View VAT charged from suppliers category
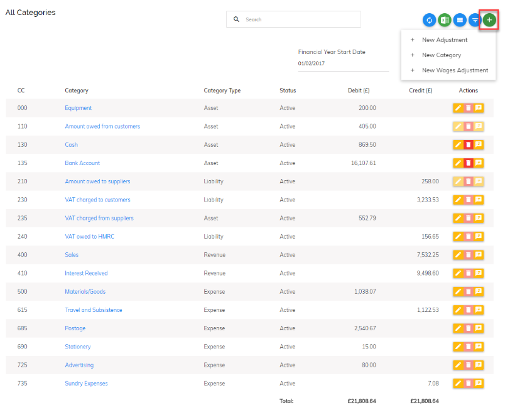The image size is (505, 420). 99,218
